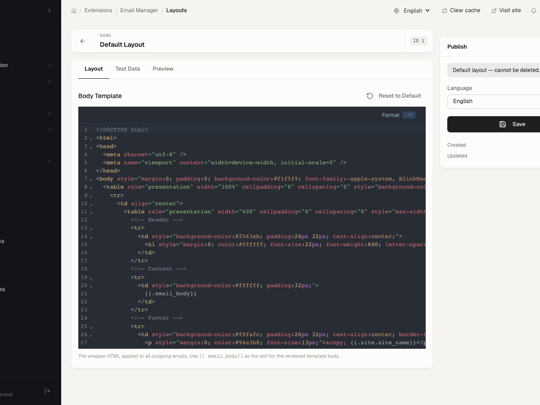Image resolution: width=540 pixels, height=405 pixels.
Task: Click the Visit site external link icon
Action: [494, 11]
